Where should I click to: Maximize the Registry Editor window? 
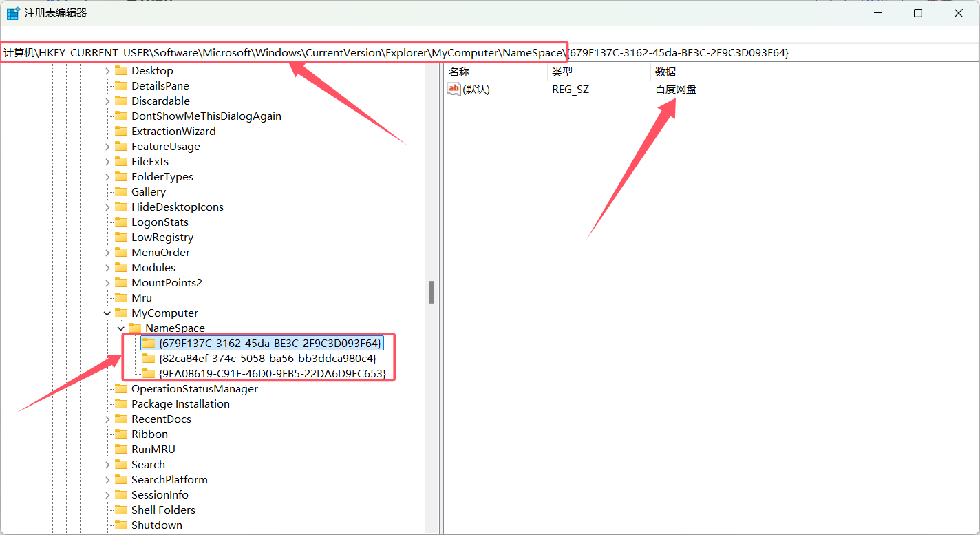[x=917, y=13]
